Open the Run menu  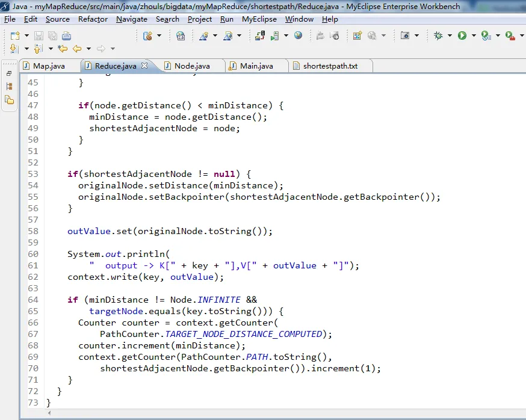pyautogui.click(x=227, y=19)
